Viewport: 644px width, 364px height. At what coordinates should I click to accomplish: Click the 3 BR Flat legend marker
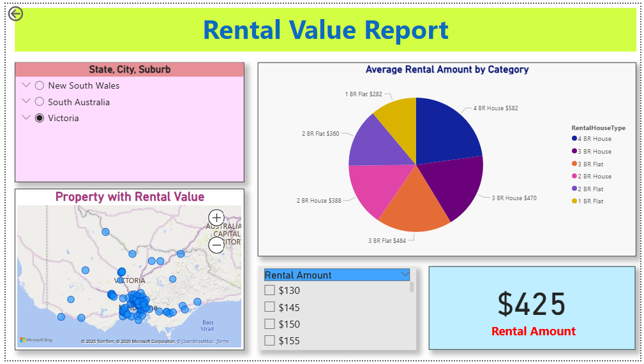point(574,164)
